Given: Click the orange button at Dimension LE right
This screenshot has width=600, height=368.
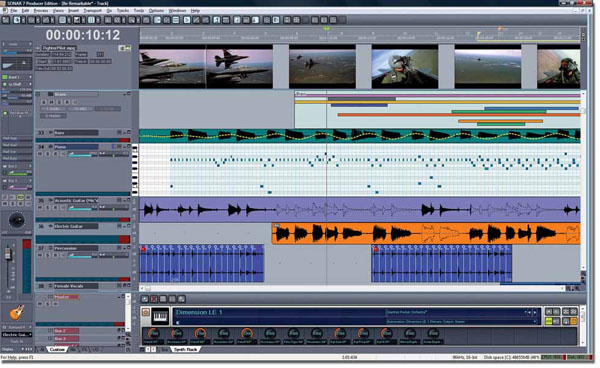Looking at the screenshot, I should point(574,321).
